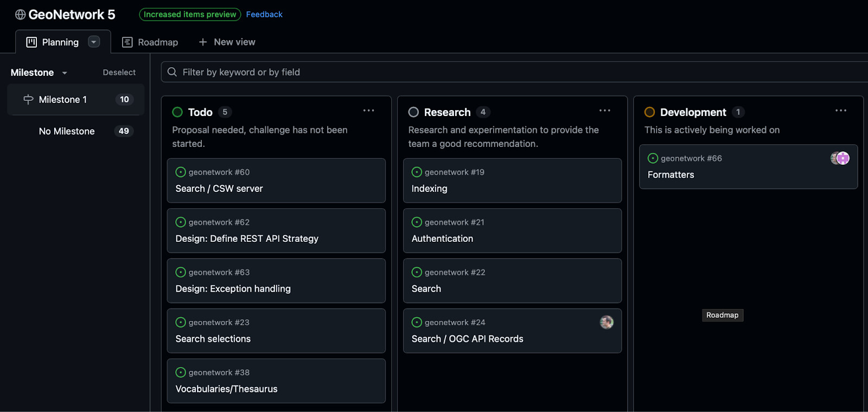Open the Vocabularies/Thesaurus issue
868x412 pixels.
[227, 389]
